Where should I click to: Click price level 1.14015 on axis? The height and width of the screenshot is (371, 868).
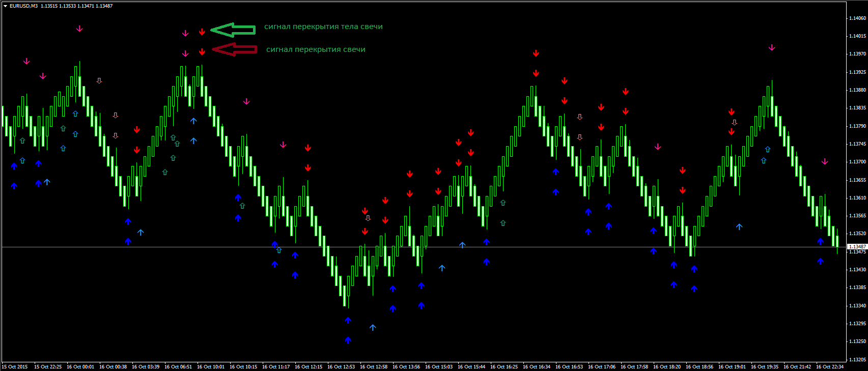857,36
